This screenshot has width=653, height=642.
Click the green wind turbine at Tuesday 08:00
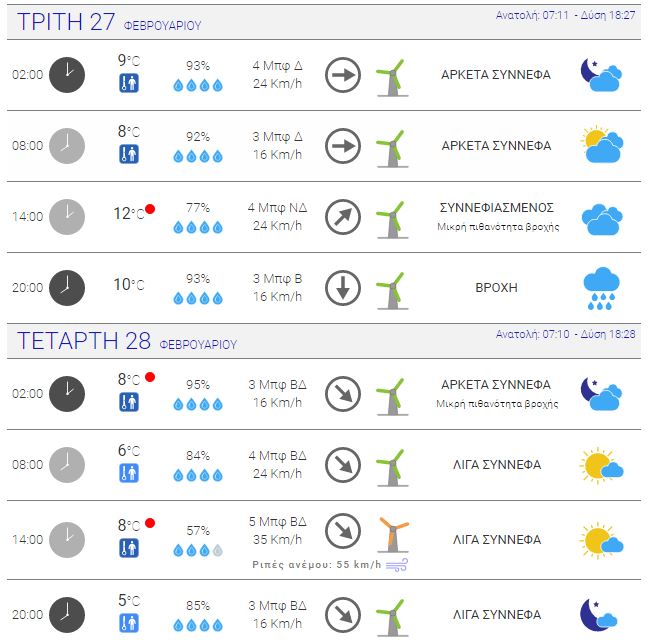(x=393, y=149)
